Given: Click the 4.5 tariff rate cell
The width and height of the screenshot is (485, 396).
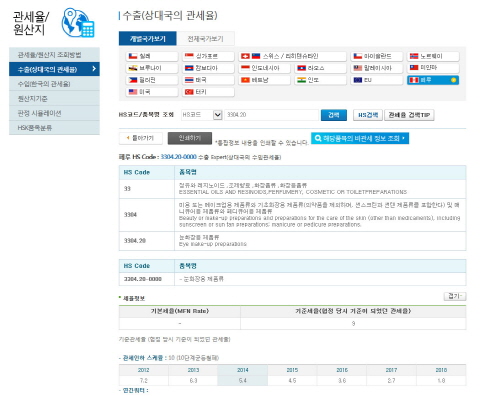Looking at the screenshot, I should click(292, 380).
